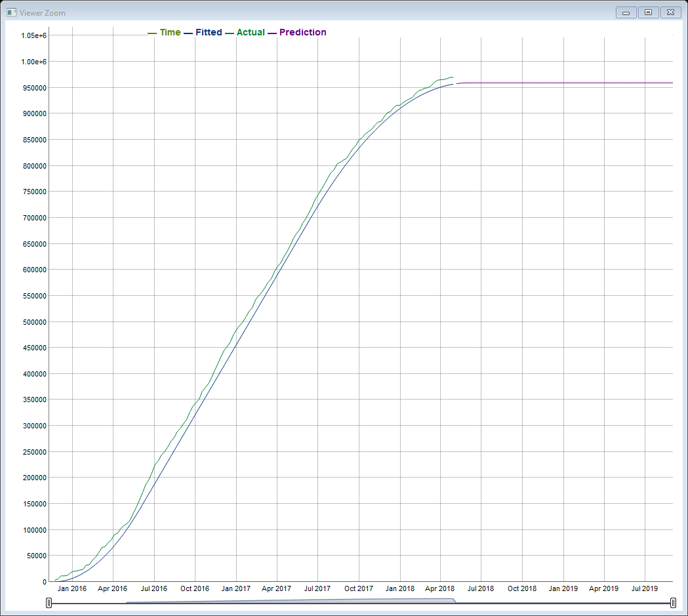Minimize the Viewer Zoom window
Image resolution: width=688 pixels, height=616 pixels.
pyautogui.click(x=626, y=12)
